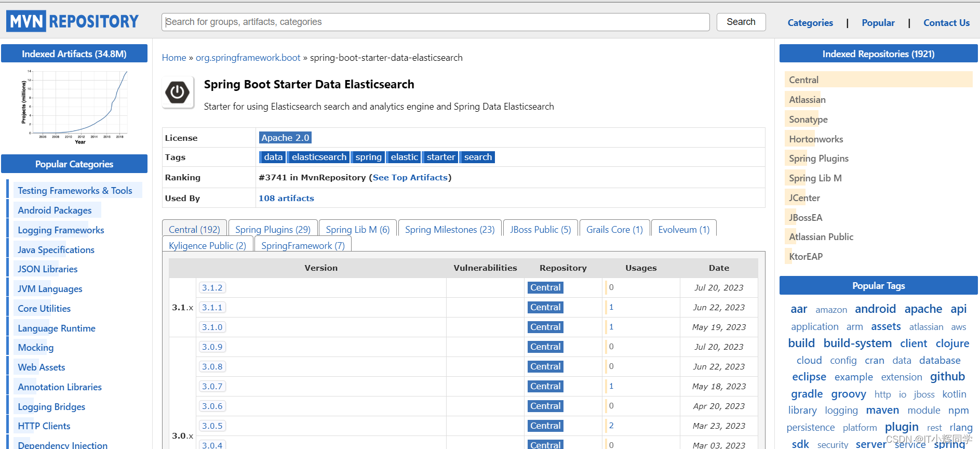Open KtorEAP repository link
This screenshot has width=980, height=449.
806,257
